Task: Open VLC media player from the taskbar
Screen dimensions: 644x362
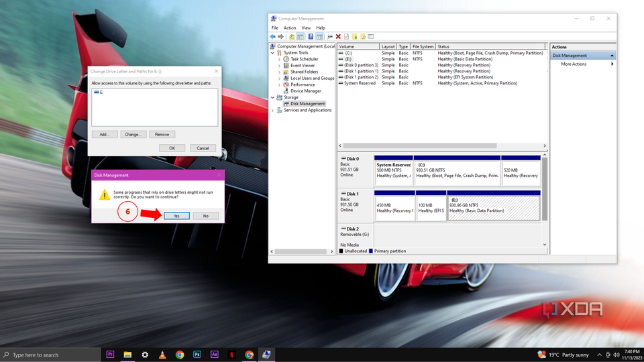Action: (162, 355)
